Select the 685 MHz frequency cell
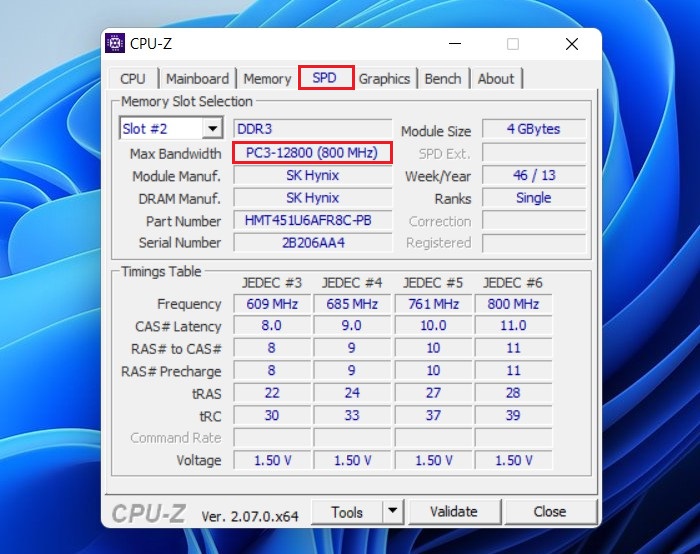The height and width of the screenshot is (554, 700). [352, 304]
